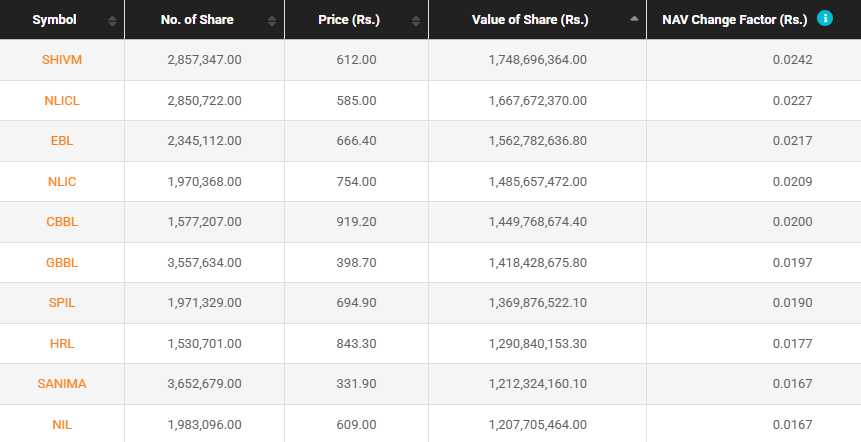Image resolution: width=861 pixels, height=442 pixels.
Task: Open the HRL stock link
Action: click(62, 344)
